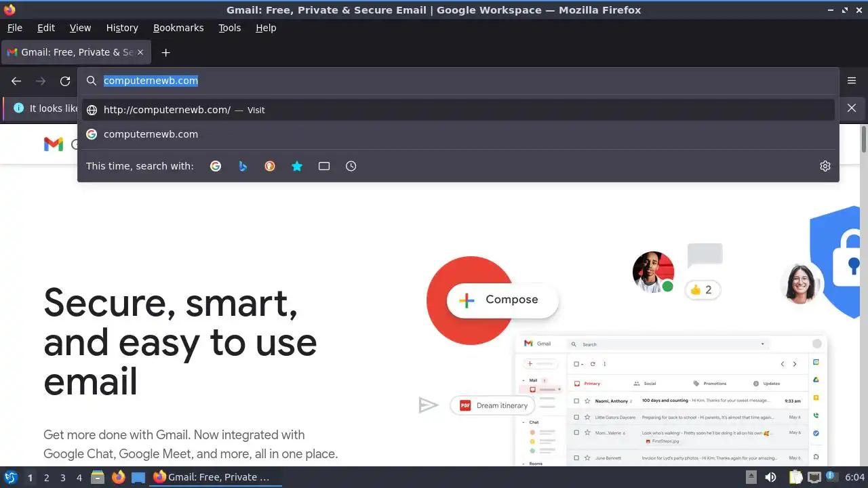Viewport: 868px width, 488px height.
Task: Go back with the back arrow button
Action: point(16,81)
